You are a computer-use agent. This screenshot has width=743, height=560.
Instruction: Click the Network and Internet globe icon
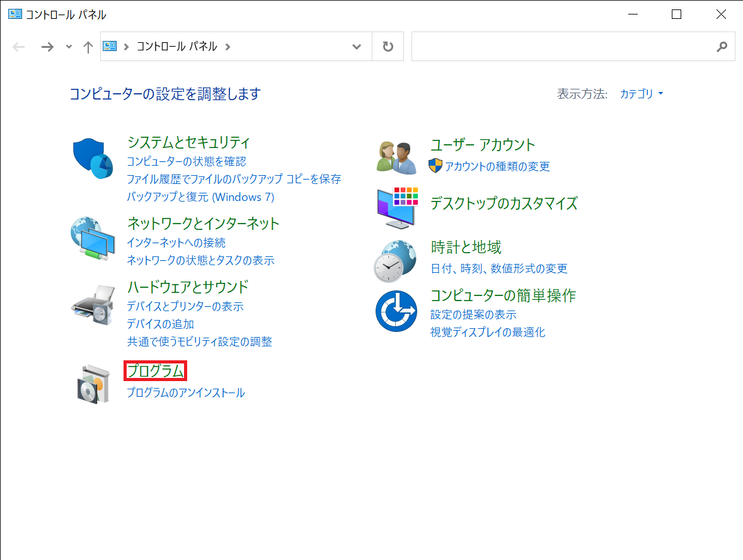[93, 238]
